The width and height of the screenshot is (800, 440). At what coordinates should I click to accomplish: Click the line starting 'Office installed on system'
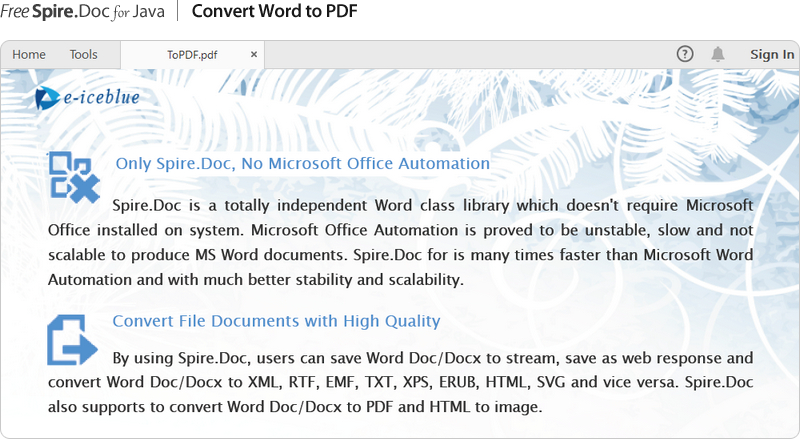click(x=401, y=230)
